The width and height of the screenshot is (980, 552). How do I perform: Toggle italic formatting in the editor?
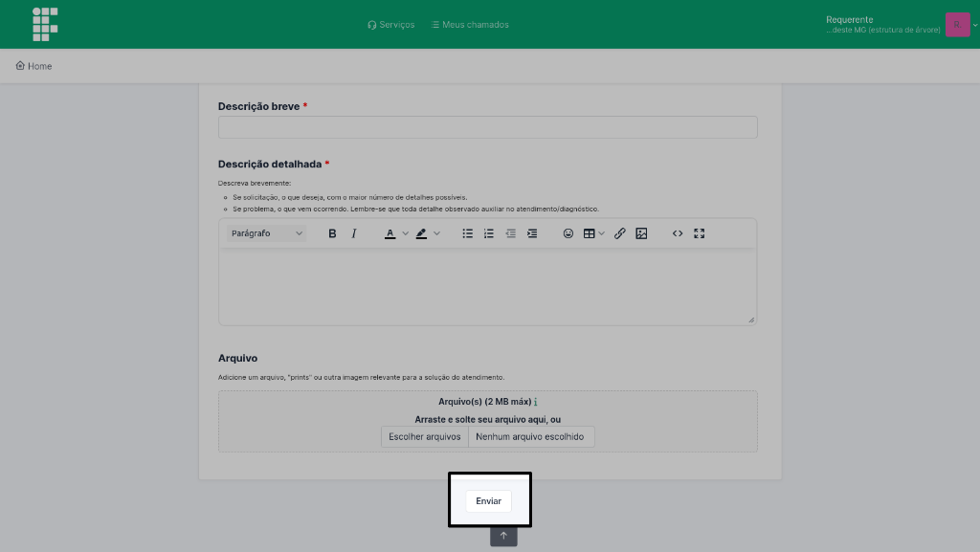tap(354, 233)
